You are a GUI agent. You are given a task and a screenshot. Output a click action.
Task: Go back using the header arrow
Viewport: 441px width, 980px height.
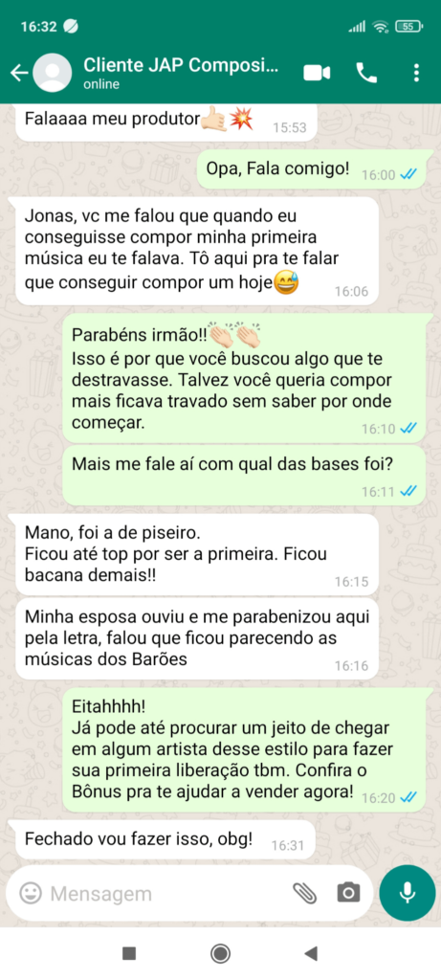pyautogui.click(x=19, y=73)
